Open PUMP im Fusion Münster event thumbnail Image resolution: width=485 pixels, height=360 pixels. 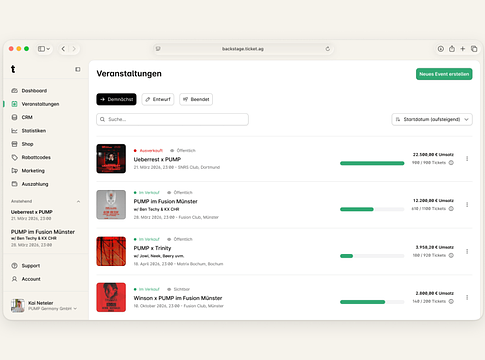click(111, 205)
